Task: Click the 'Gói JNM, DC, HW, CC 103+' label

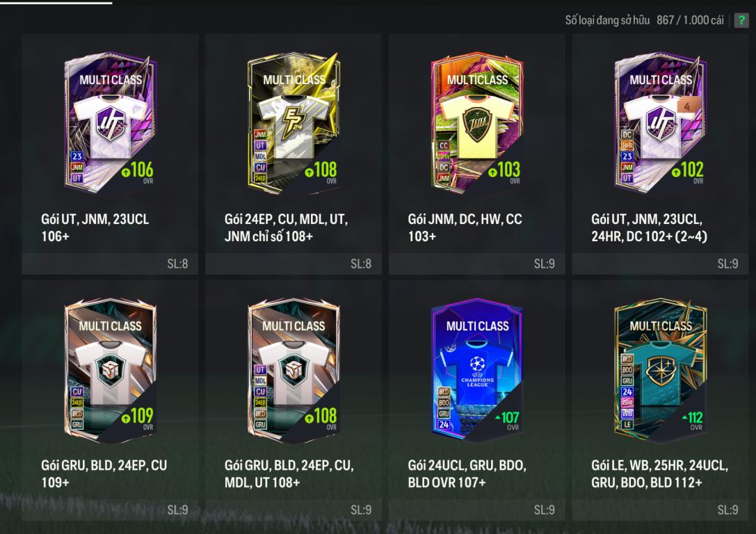Action: point(465,227)
